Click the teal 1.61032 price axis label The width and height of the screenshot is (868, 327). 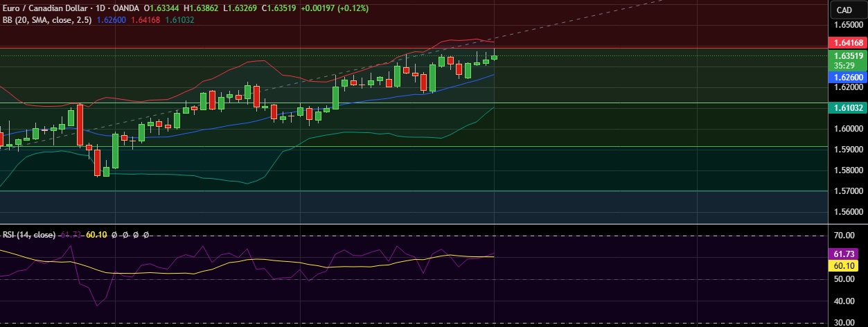pos(847,108)
